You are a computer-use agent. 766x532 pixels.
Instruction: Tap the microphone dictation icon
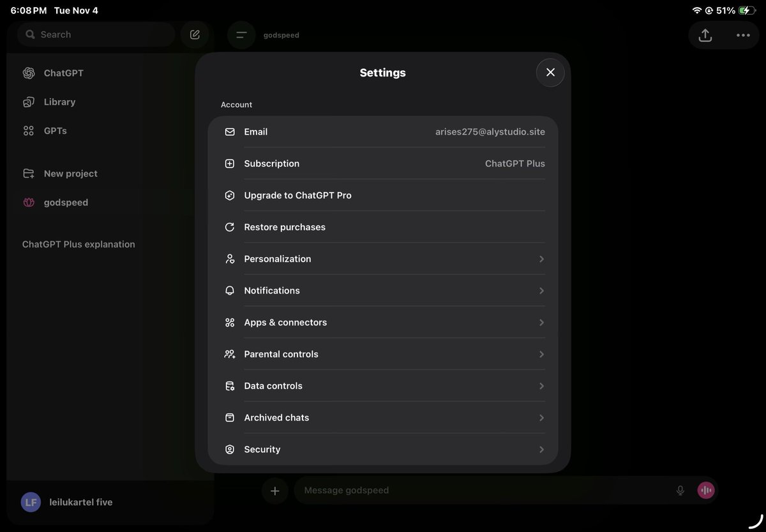click(x=680, y=491)
